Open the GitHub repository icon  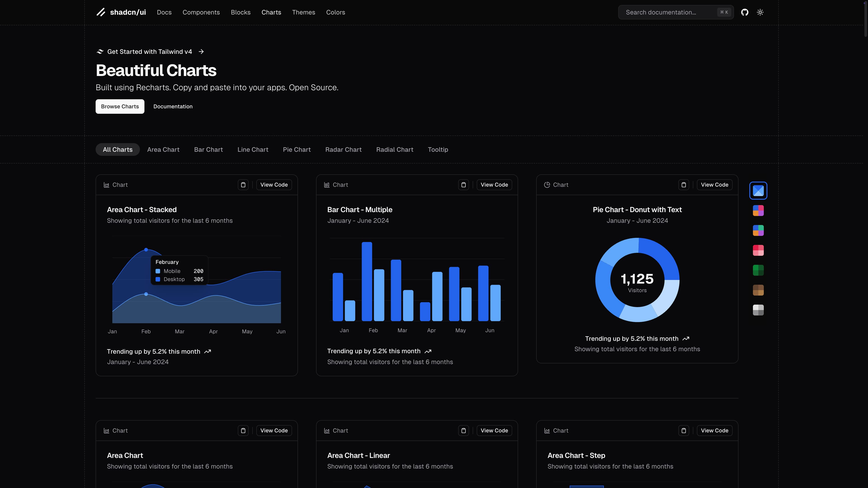[745, 12]
